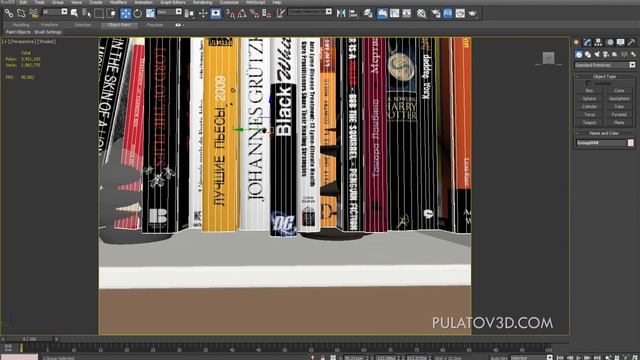This screenshot has width=640, height=360.
Task: Choose the Select Object tool
Action: [x=74, y=13]
